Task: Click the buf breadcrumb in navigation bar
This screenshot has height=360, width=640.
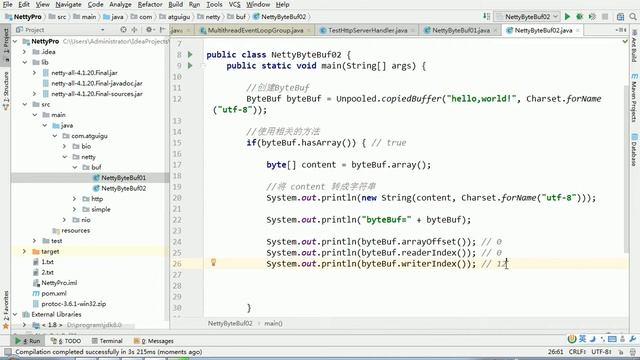Action: 241,17
